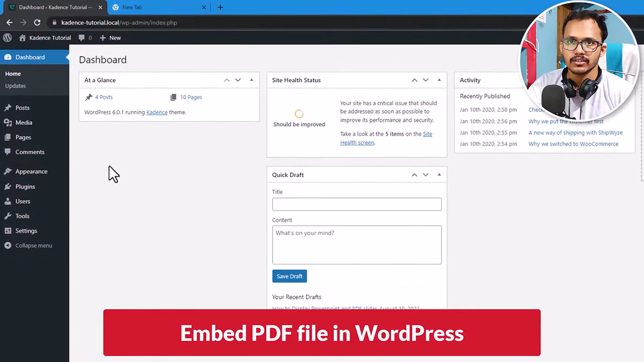Screen dimensions: 644x362
Task: Click the Posts pushpin icon in sidebar
Action: 8,108
